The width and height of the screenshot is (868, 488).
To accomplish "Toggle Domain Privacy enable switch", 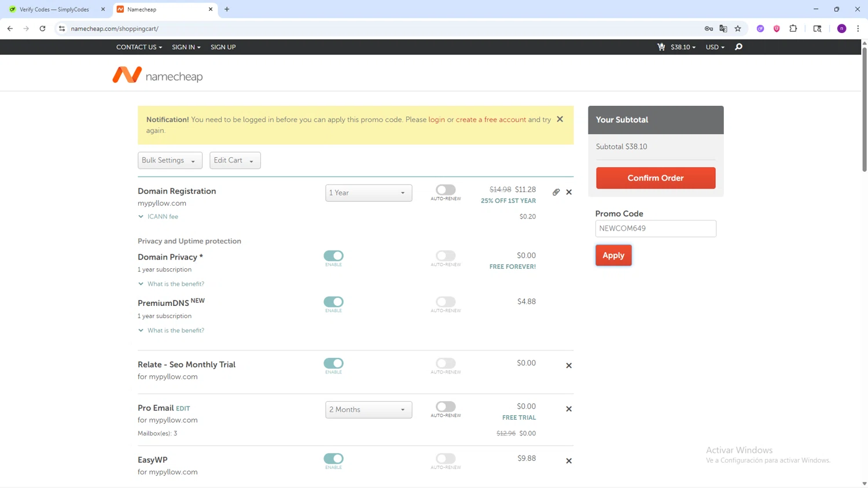I will 333,256.
